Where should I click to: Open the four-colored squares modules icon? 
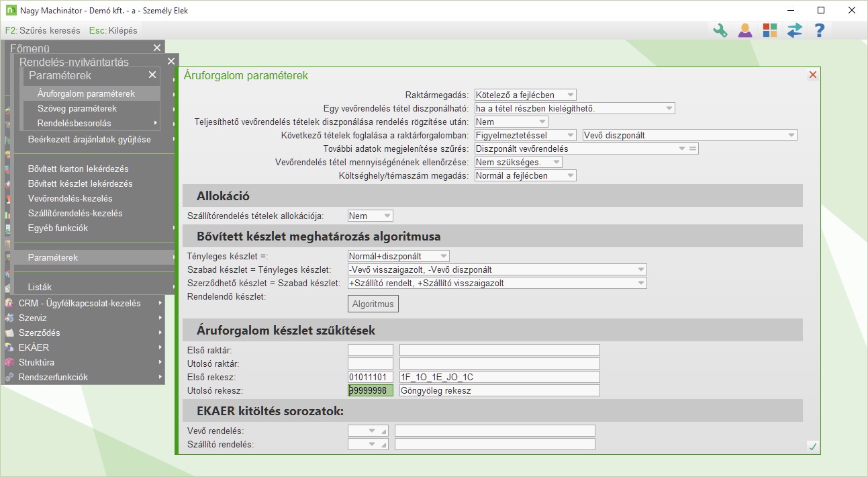(x=770, y=30)
